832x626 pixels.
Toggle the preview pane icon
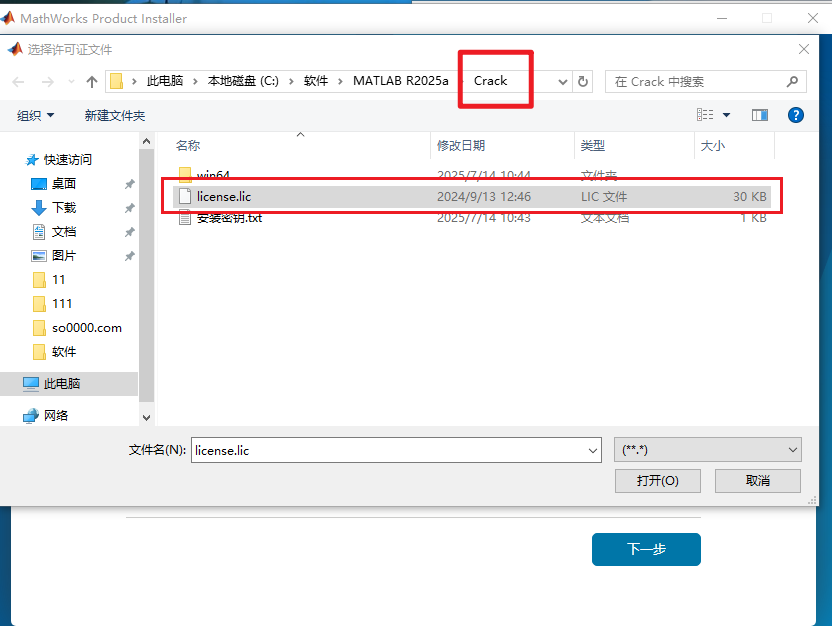click(760, 115)
